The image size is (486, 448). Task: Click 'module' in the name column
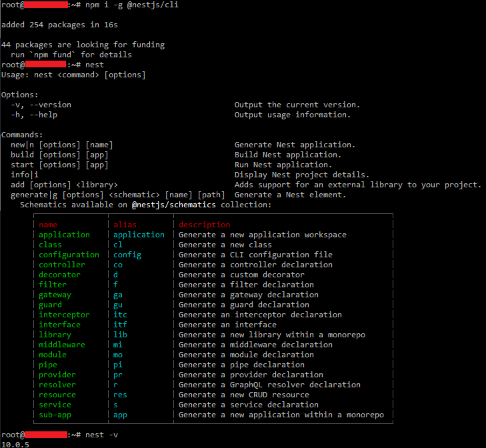click(x=53, y=355)
